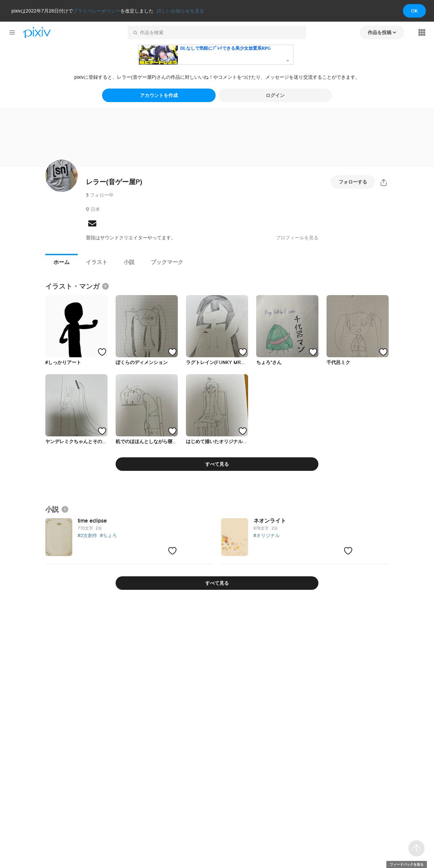Open the 千代呂ミク thumbnail
The width and height of the screenshot is (434, 868).
(x=358, y=326)
